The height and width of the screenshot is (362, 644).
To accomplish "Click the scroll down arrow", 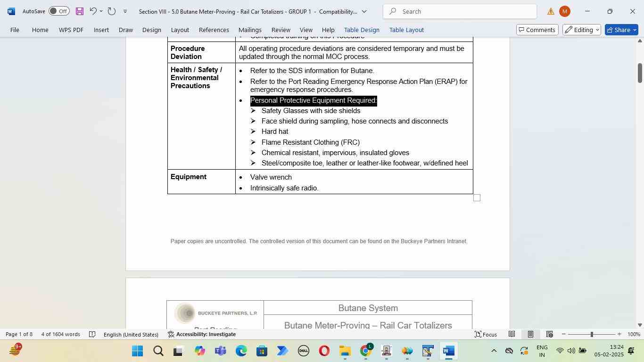I will tap(640, 325).
